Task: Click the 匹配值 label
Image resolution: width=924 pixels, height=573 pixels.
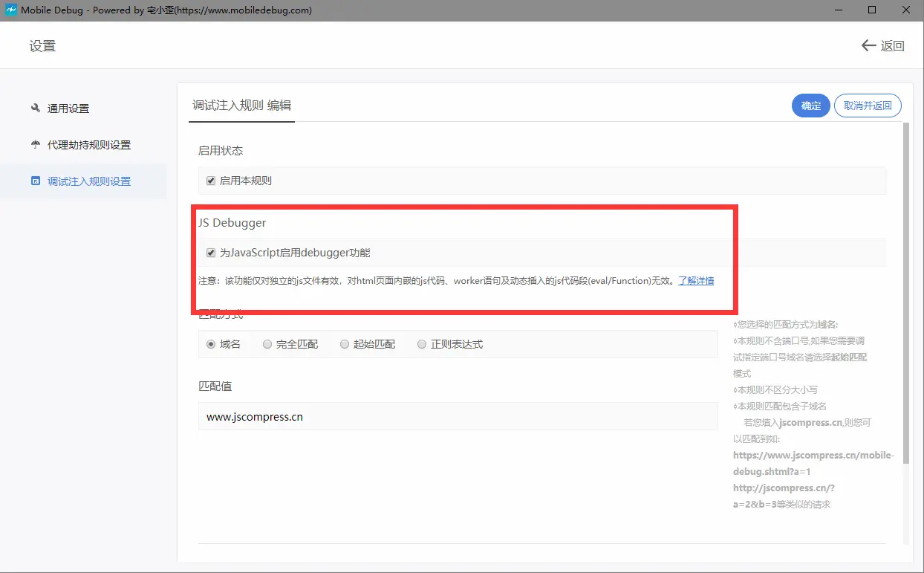Action: point(215,386)
